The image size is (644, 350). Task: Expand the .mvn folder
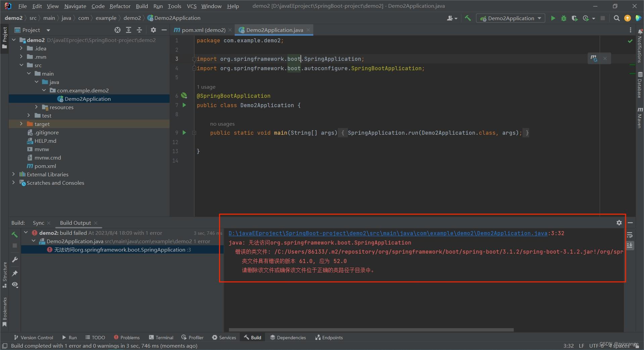coord(21,57)
